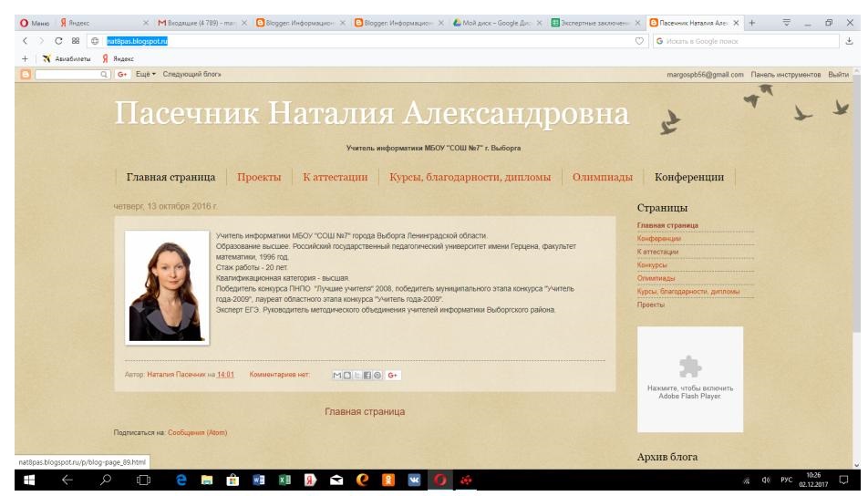Click author link Наталия Пасечник
Image resolution: width=868 pixels, height=496 pixels.
click(x=176, y=375)
